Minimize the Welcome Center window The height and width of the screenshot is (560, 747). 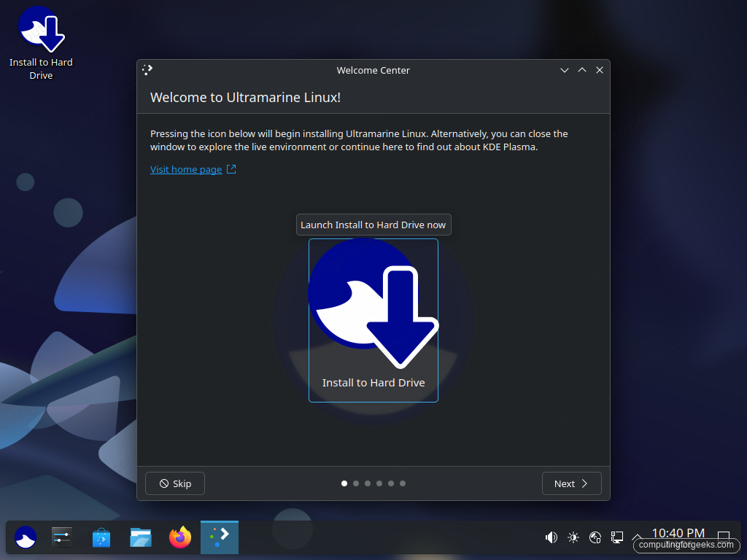pos(565,70)
